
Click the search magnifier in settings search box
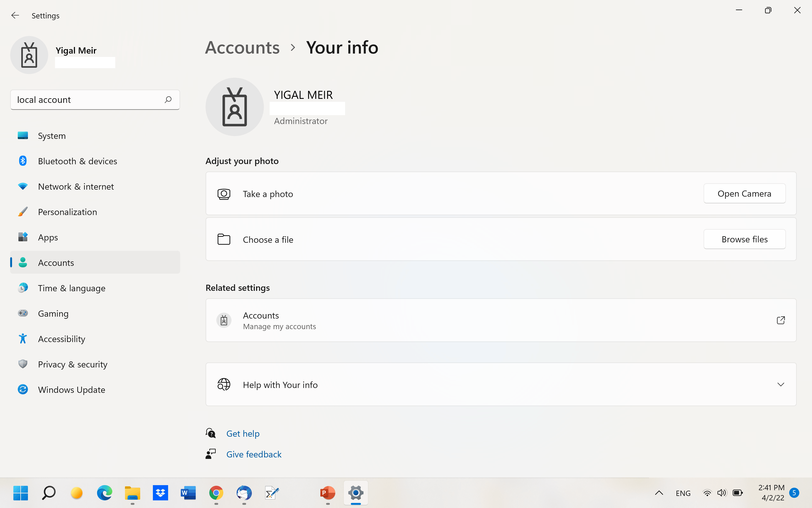click(168, 99)
